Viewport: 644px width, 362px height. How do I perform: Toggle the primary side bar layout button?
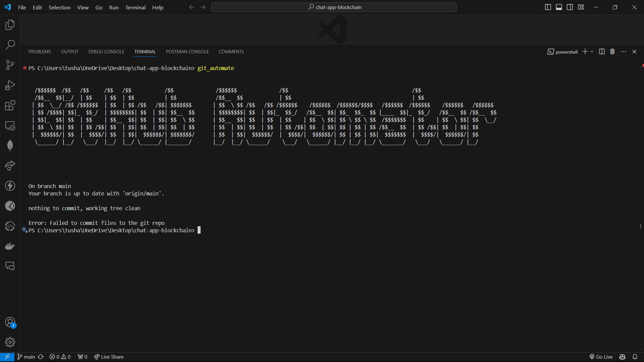(x=548, y=7)
